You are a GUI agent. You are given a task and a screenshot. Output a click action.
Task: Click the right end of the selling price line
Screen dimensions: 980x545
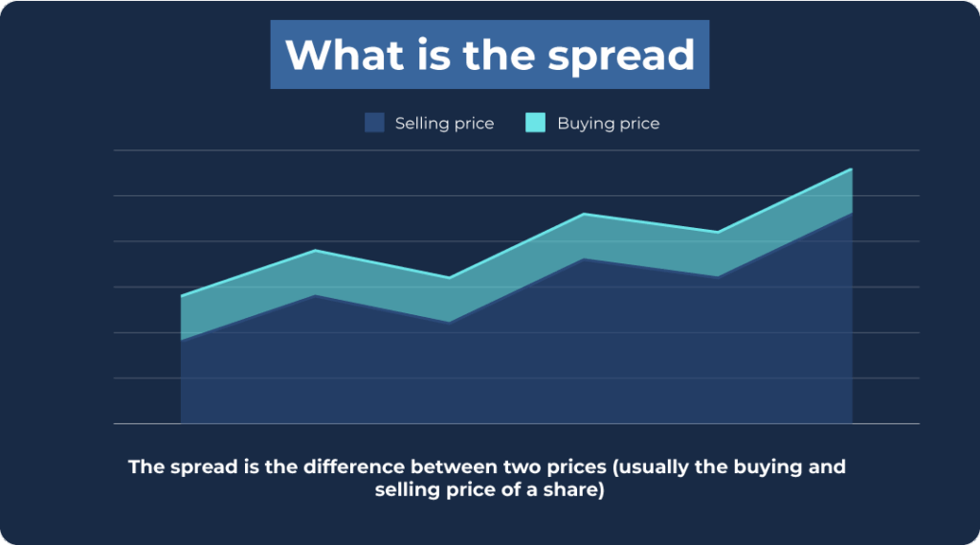point(851,214)
